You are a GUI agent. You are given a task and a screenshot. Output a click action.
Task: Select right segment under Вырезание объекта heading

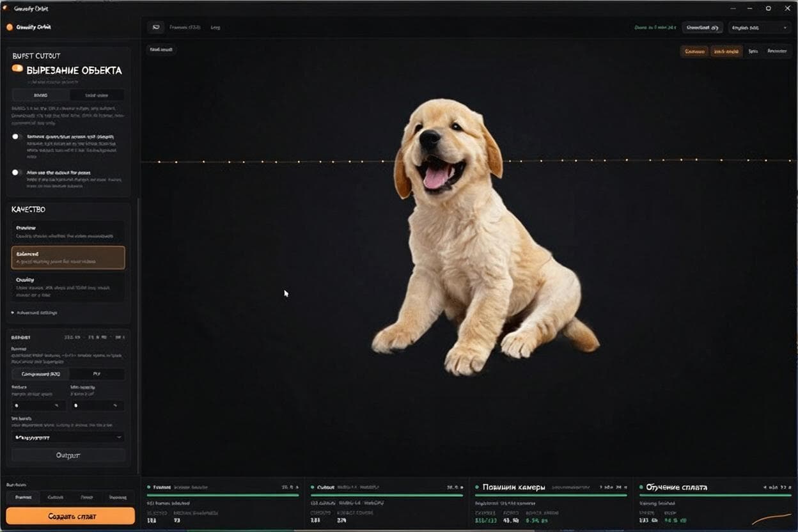(97, 95)
